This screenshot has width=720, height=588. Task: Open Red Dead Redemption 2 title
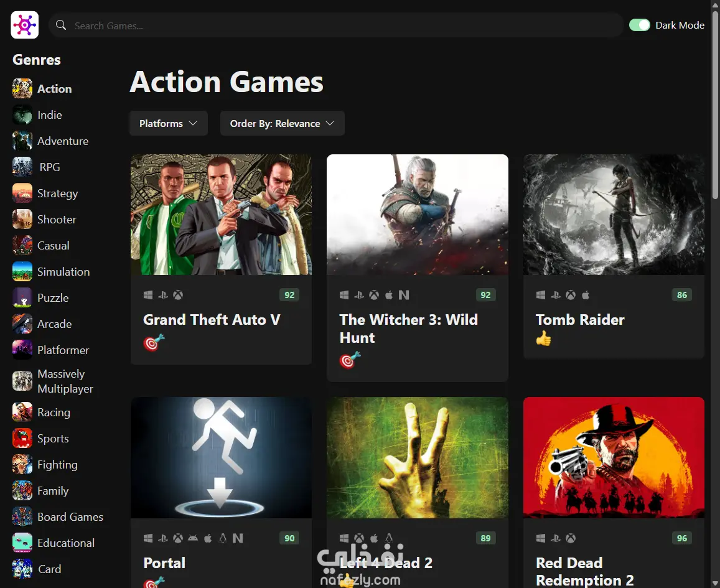584,571
